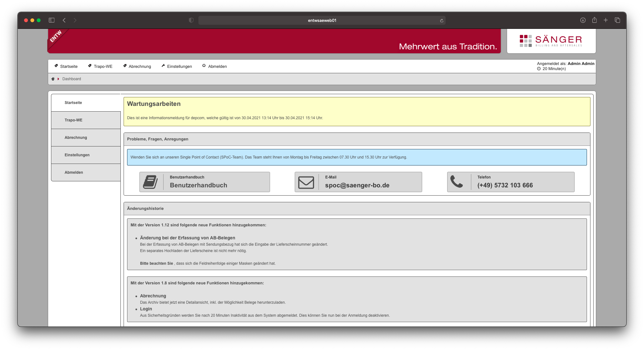Click the tag icon next to Abrechnung
Screen dimensions: 644x350
pos(125,66)
